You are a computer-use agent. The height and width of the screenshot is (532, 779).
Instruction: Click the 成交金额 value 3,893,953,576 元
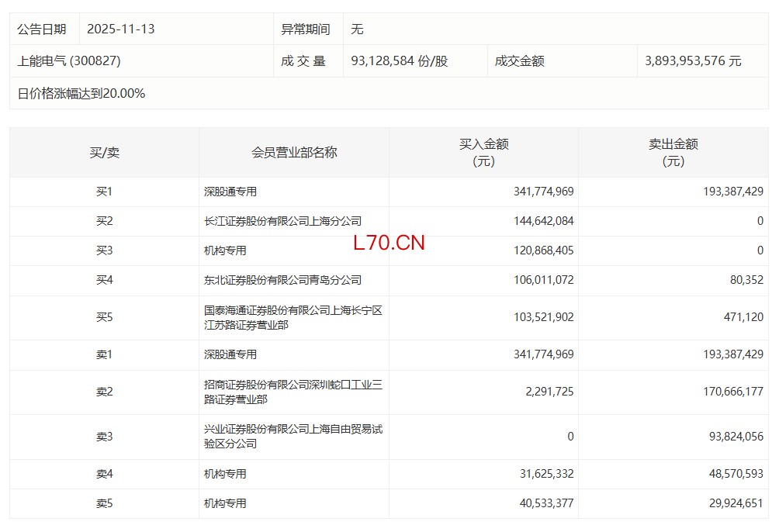coord(693,60)
